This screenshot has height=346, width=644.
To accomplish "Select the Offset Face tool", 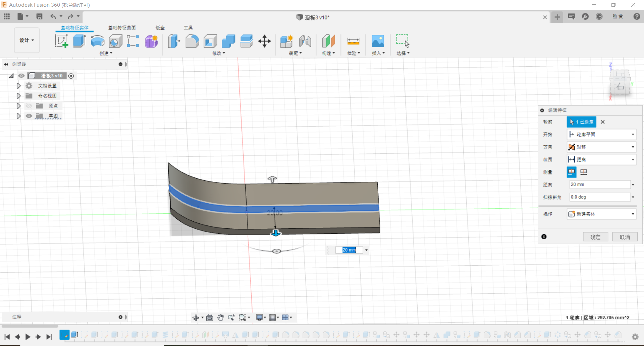I will click(x=247, y=41).
